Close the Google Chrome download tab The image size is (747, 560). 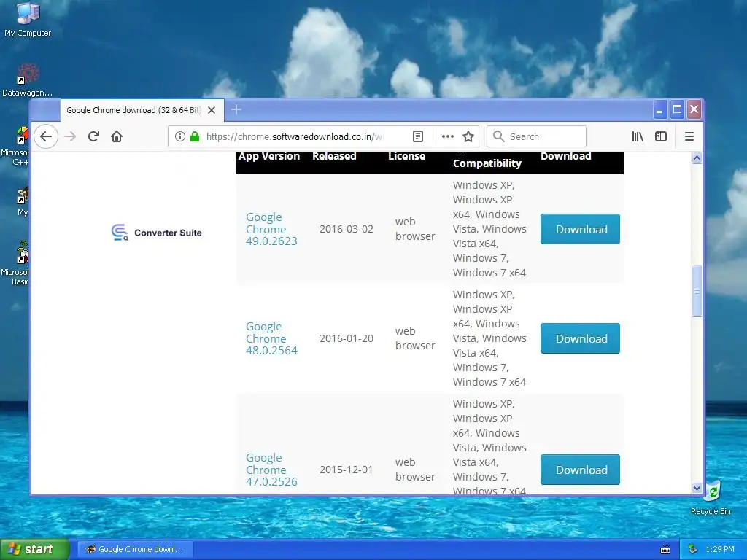(212, 110)
